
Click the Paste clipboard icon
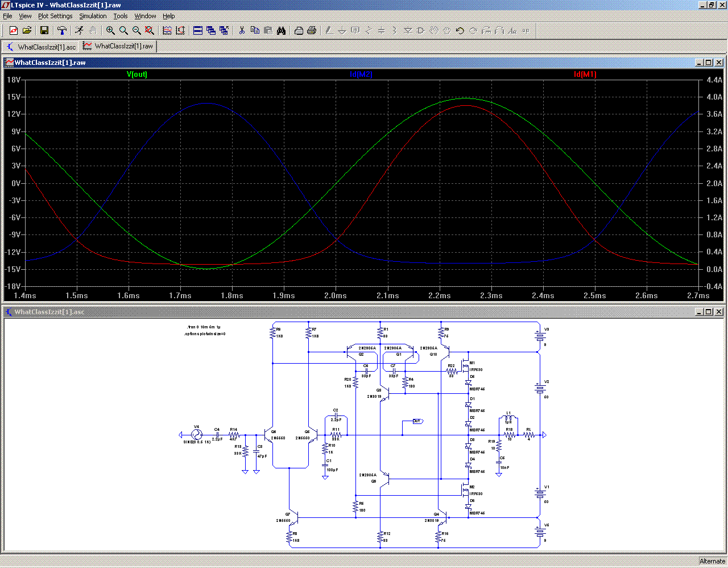(268, 31)
